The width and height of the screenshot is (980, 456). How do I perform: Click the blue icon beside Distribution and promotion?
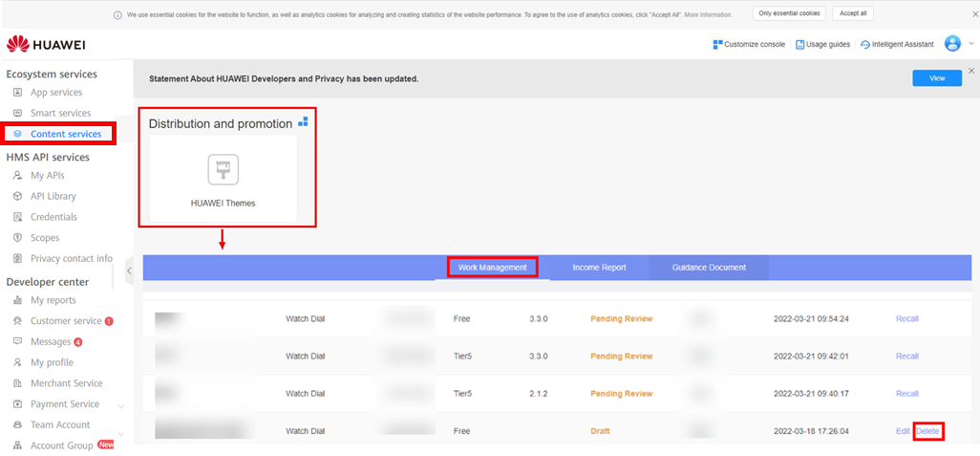coord(303,121)
